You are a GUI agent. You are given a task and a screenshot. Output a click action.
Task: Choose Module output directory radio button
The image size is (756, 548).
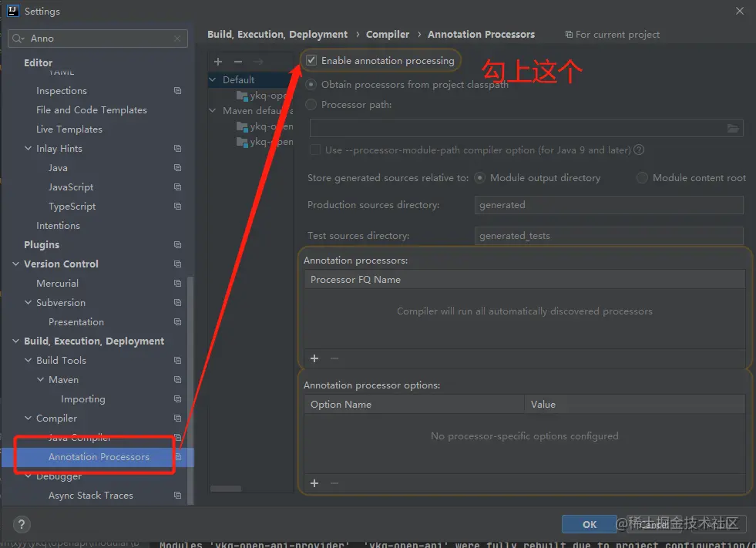[x=480, y=178]
